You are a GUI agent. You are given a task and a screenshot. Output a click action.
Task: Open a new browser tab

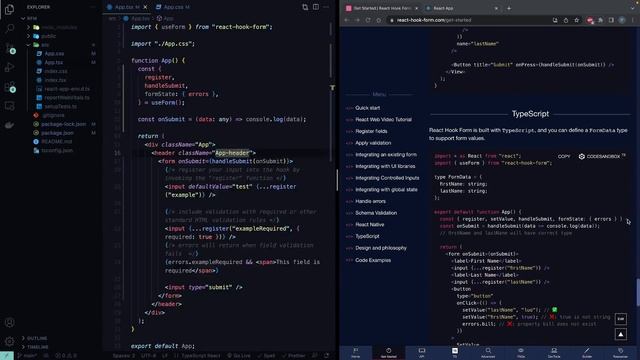[x=509, y=8]
